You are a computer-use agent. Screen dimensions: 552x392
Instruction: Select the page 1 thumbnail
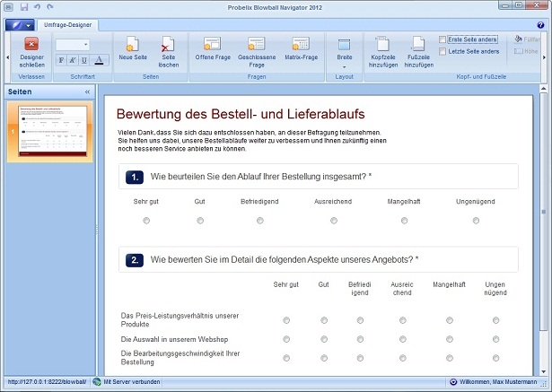50,131
